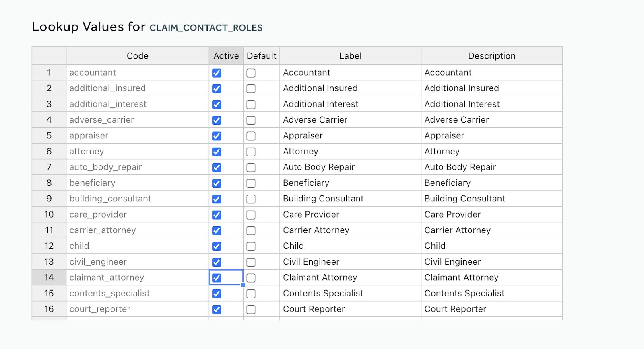Uncheck Active for accountant row

pyautogui.click(x=217, y=73)
